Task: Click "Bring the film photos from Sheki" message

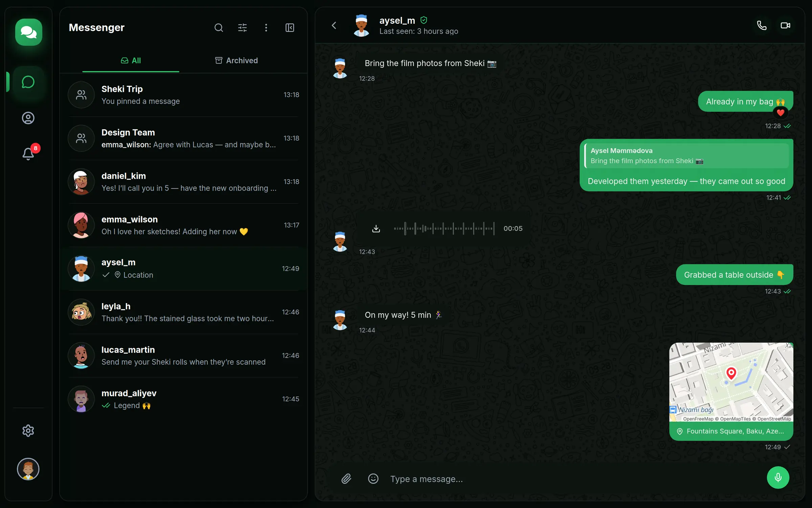Action: (430, 63)
